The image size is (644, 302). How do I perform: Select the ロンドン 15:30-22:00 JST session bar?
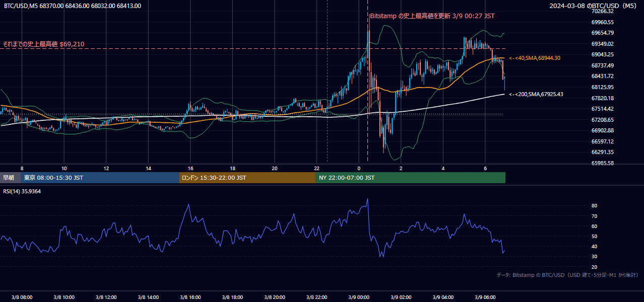coord(247,178)
